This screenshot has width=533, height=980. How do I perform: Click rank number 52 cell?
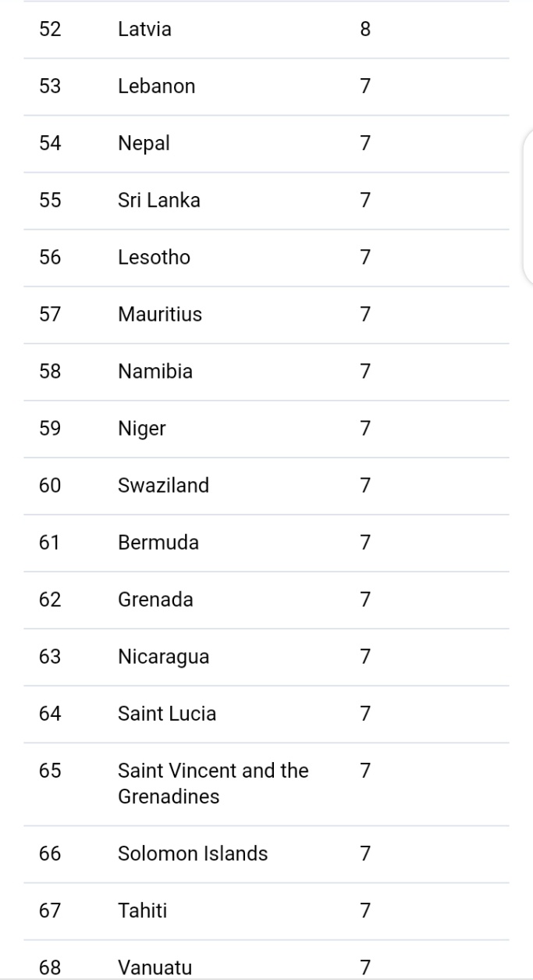click(50, 30)
